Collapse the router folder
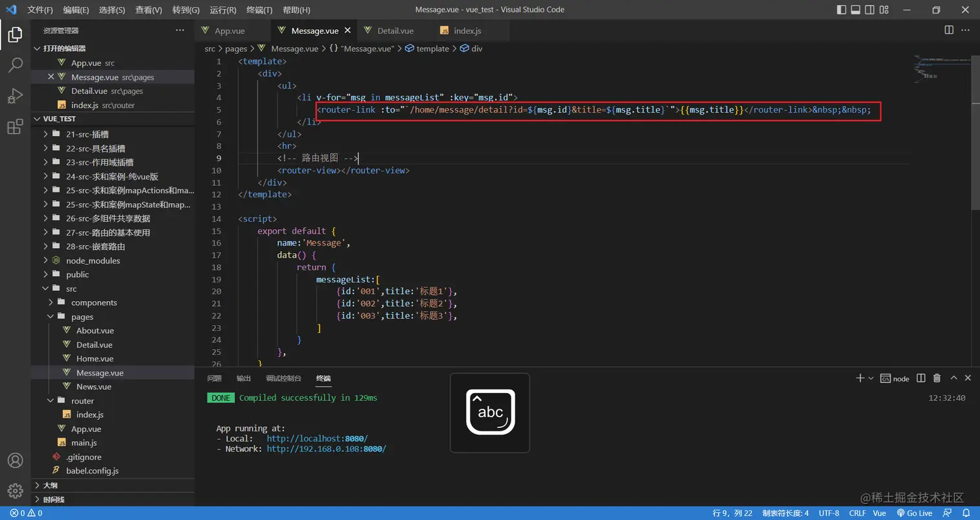This screenshot has height=520, width=980. (x=113, y=401)
